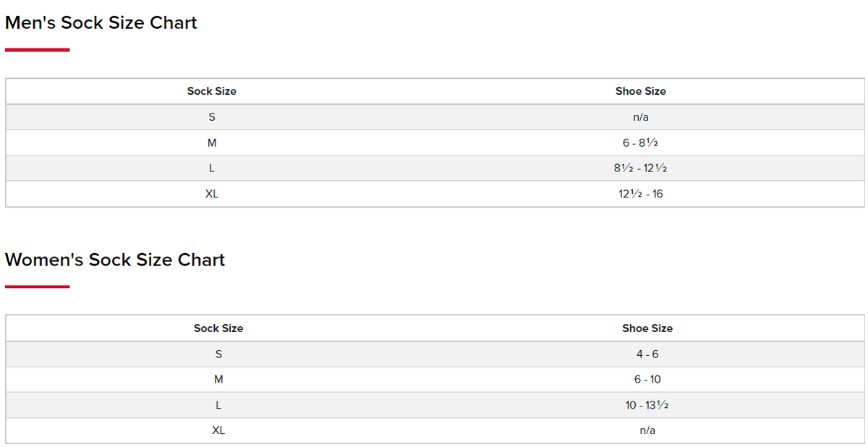Select the 8½ - 12½ shoe size cell

pos(641,169)
